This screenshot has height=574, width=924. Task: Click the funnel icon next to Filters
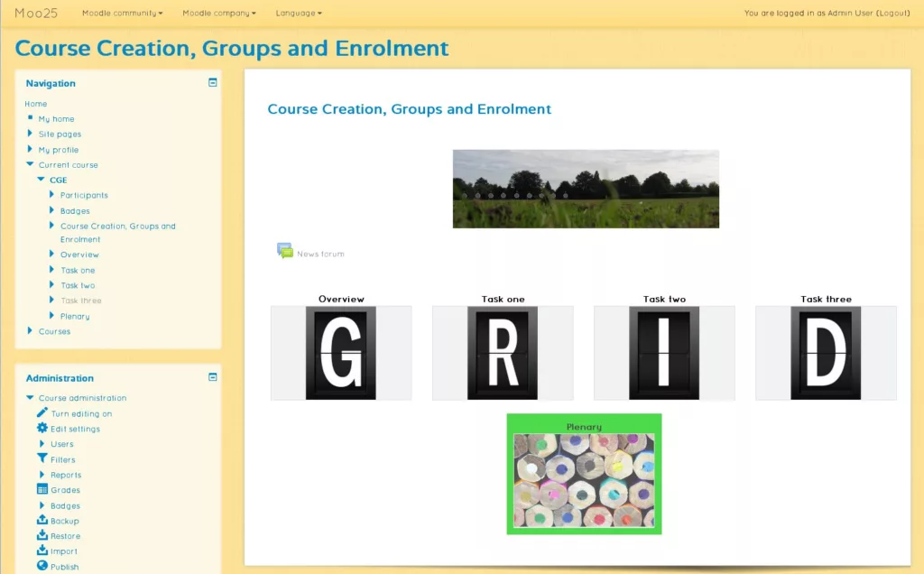click(x=42, y=459)
